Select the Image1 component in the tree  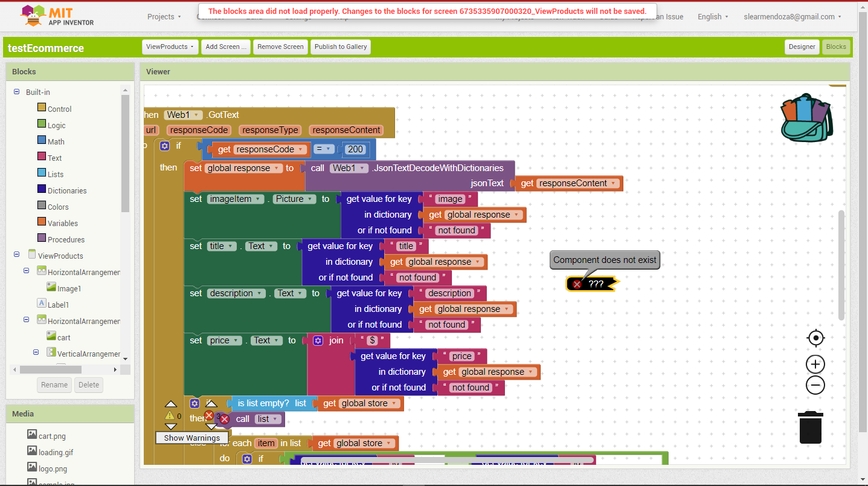(x=69, y=289)
